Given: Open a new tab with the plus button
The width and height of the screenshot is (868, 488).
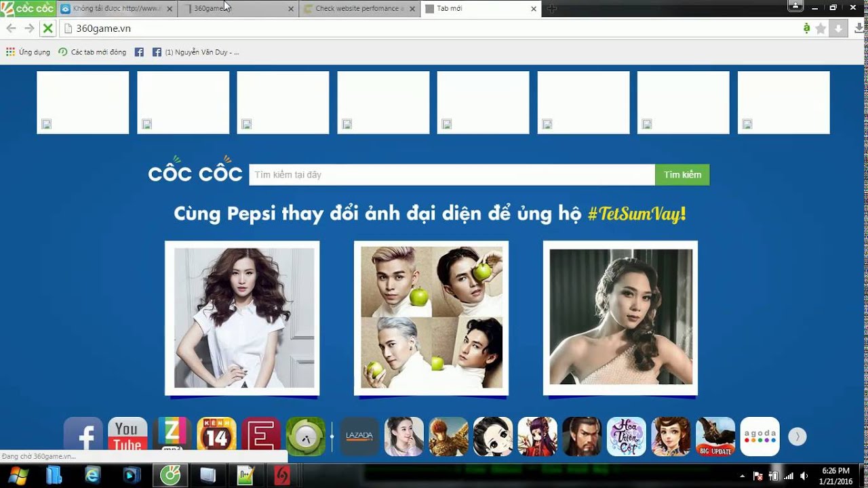Looking at the screenshot, I should click(552, 9).
